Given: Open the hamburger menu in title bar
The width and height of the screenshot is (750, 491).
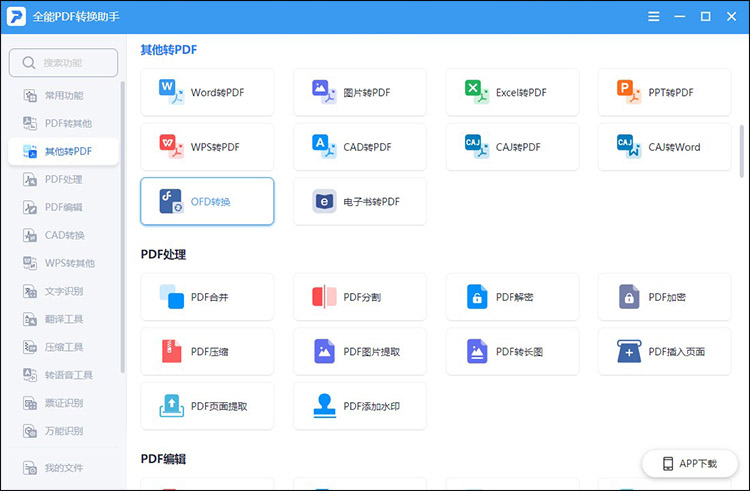Looking at the screenshot, I should point(653,17).
